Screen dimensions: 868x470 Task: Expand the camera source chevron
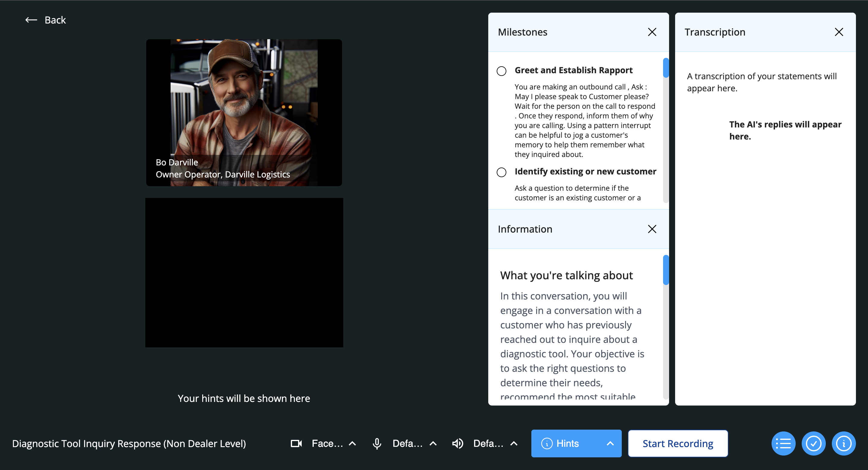pos(352,443)
